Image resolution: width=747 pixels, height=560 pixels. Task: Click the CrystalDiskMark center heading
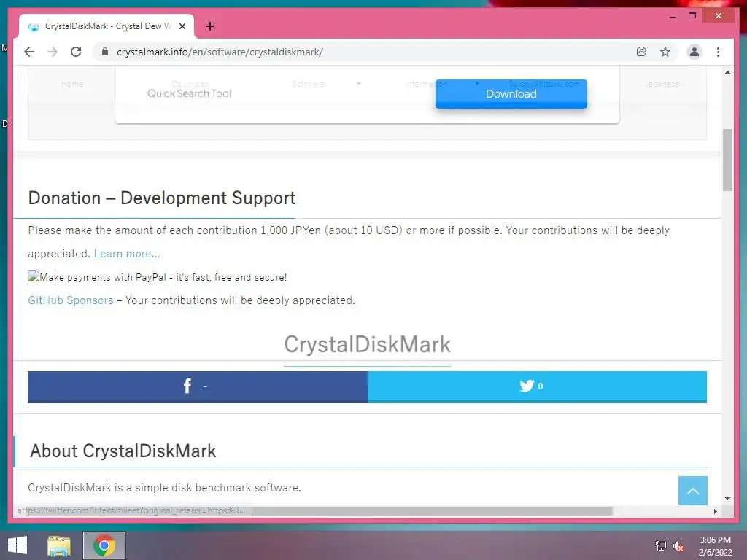pos(368,344)
